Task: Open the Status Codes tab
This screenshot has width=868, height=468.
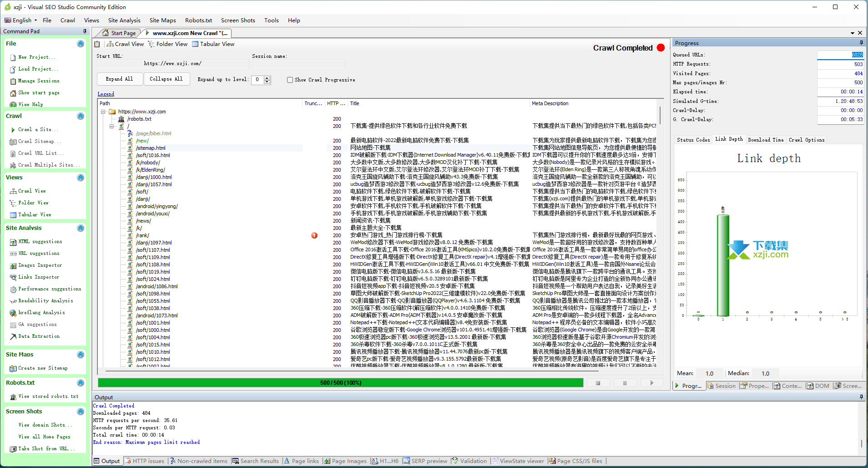Action: 693,140
